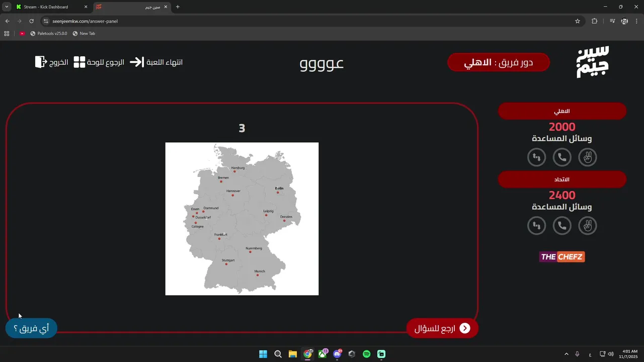Open the taskbar clock showing 4:01 AM
The image size is (644, 362).
[629, 354]
